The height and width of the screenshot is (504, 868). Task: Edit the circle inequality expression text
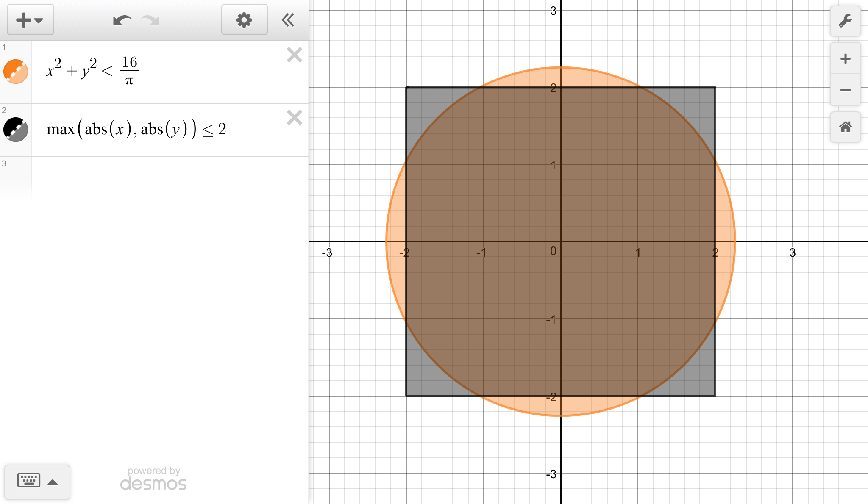[92, 70]
